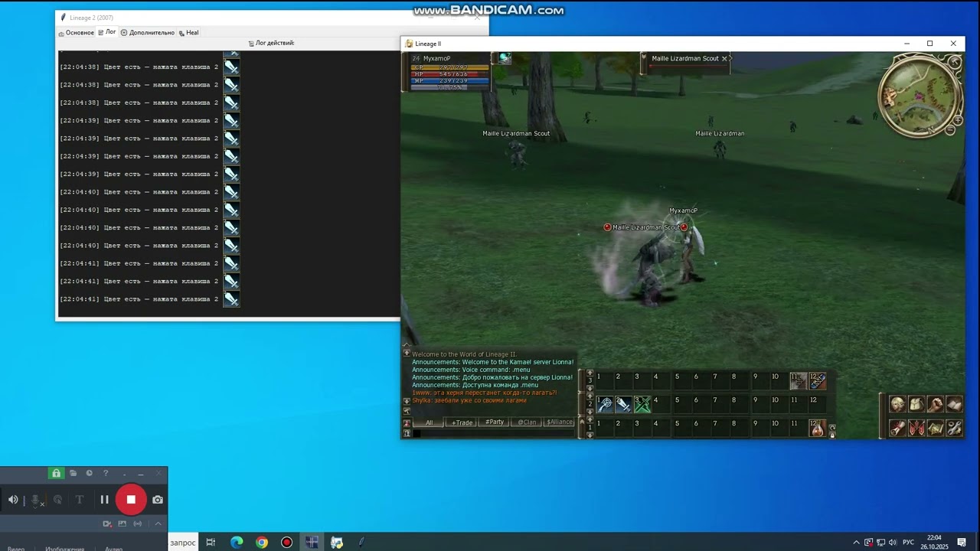Click the Bandicam text overlay T icon

[79, 500]
